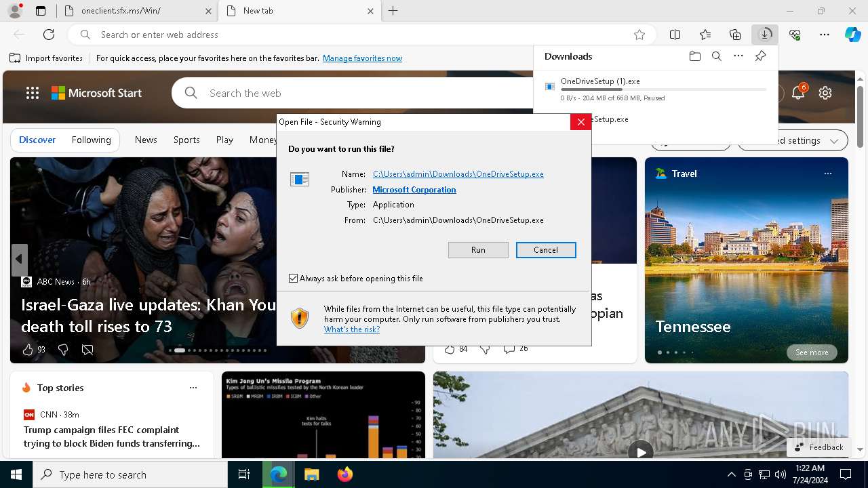Open Microsoft Start page settings gear
This screenshot has width=868, height=488.
(825, 93)
